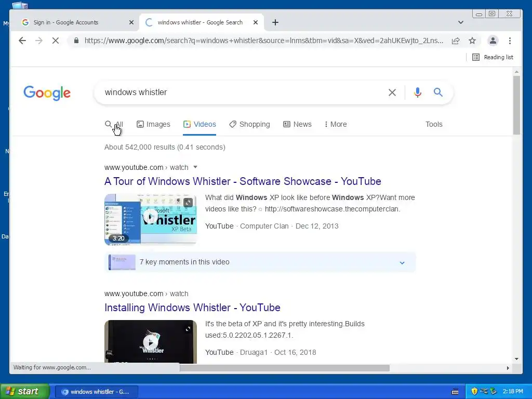This screenshot has height=399, width=532.
Task: Close the Sign in Google Accounts tab
Action: [x=131, y=22]
